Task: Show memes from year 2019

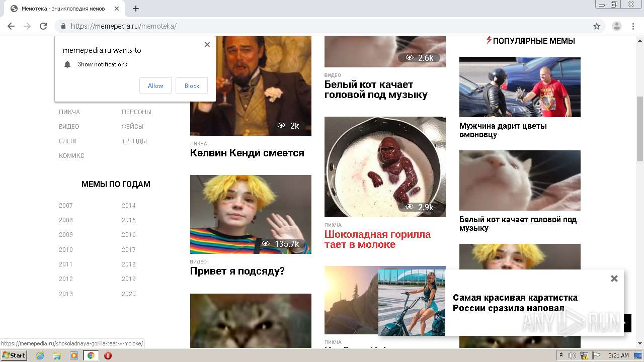Action: pyautogui.click(x=129, y=279)
